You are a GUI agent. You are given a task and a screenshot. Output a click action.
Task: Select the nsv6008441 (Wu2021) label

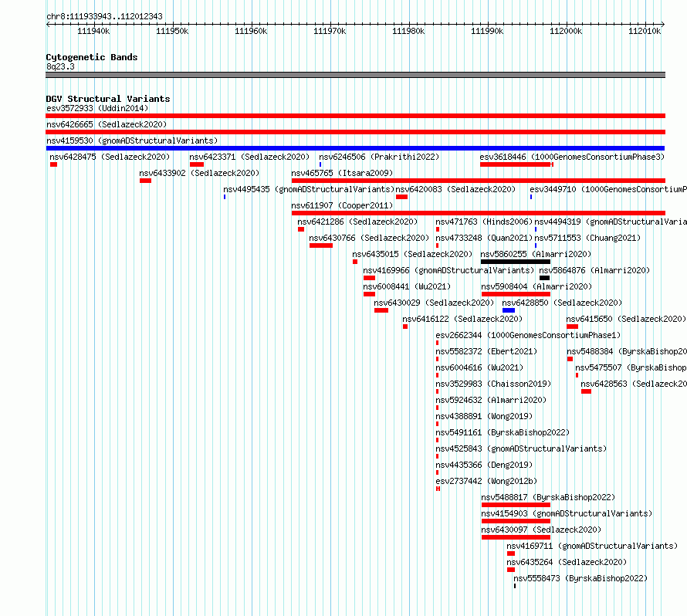pos(407,286)
